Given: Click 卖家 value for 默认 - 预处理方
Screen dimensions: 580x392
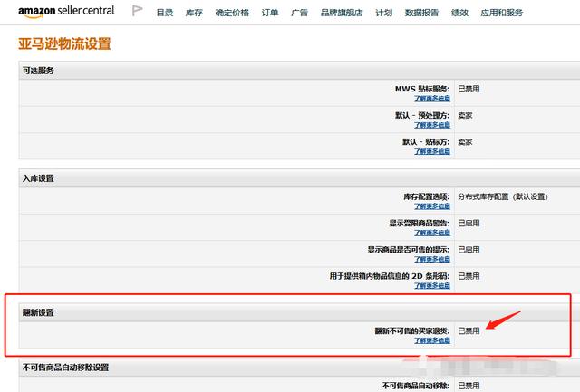Looking at the screenshot, I should [465, 115].
